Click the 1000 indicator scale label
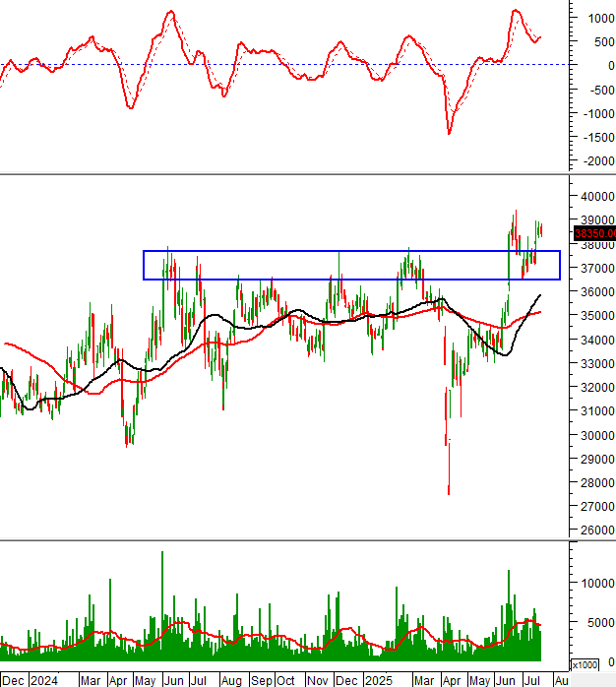 pyautogui.click(x=601, y=19)
